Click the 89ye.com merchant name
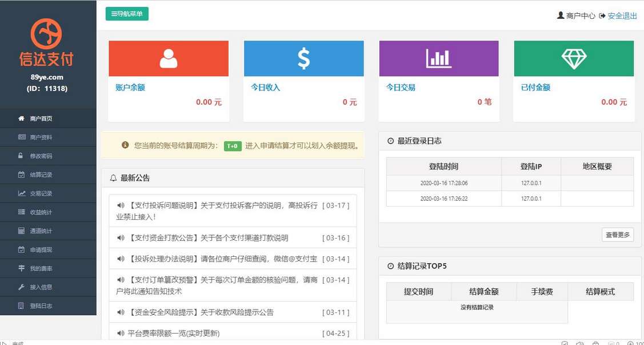The width and height of the screenshot is (644, 345). point(47,77)
